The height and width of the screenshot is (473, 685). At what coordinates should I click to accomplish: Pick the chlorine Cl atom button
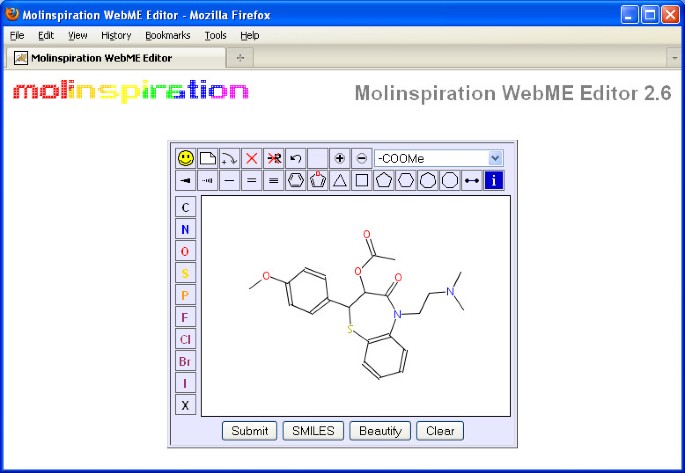click(x=185, y=339)
